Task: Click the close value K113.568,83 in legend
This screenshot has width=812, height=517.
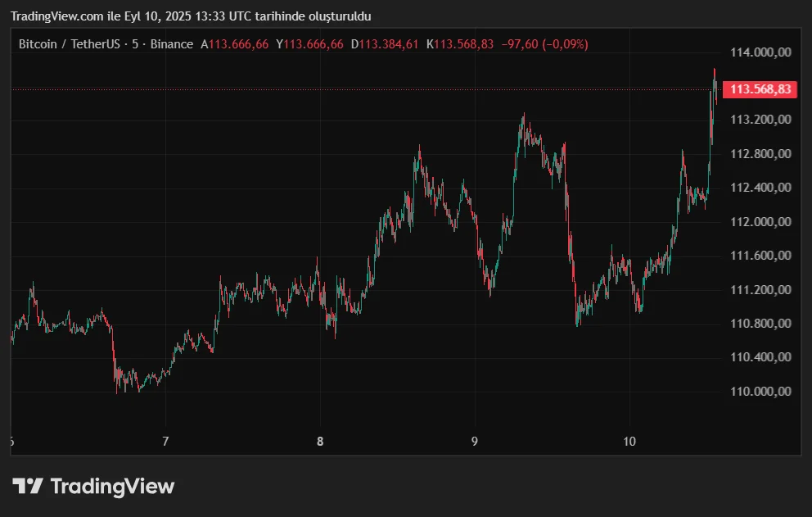Action: (460, 44)
